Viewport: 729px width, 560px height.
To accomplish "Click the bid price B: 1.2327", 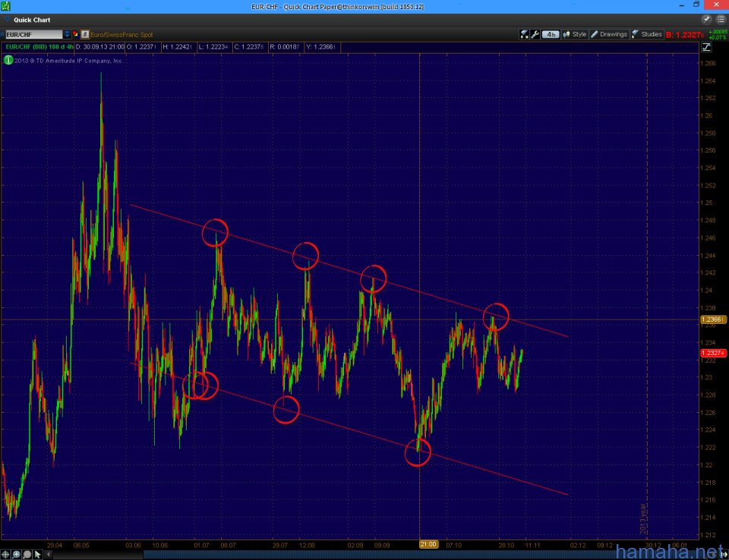I will click(x=684, y=35).
